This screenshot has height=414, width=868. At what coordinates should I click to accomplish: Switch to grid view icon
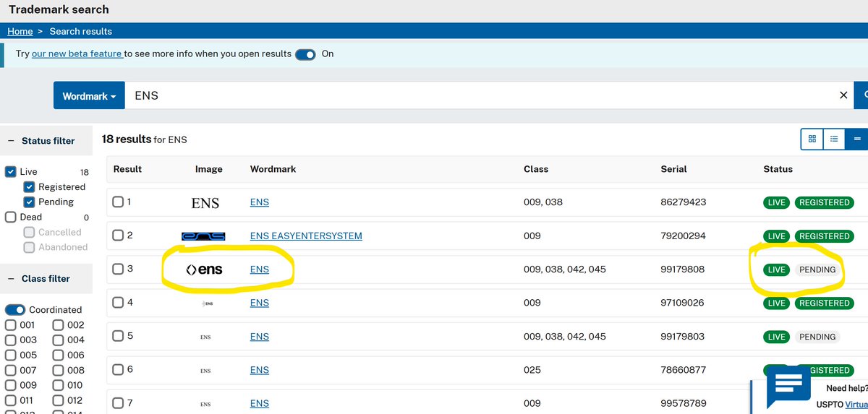click(812, 139)
